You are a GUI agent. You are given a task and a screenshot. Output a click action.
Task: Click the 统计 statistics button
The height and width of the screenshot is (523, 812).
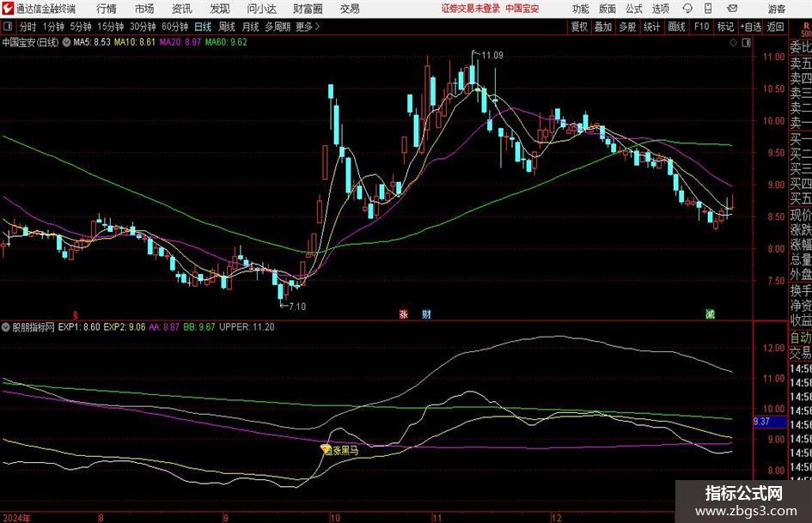point(651,27)
